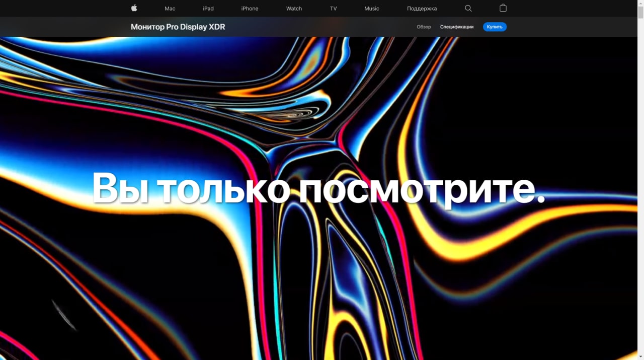This screenshot has height=360, width=644.
Task: Open the Поддержка support link
Action: point(422,9)
